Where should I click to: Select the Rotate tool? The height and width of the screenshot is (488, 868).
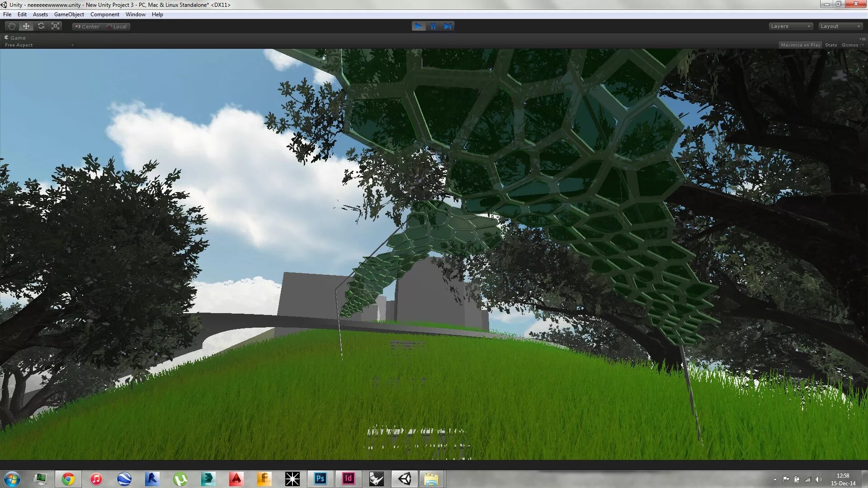click(41, 26)
